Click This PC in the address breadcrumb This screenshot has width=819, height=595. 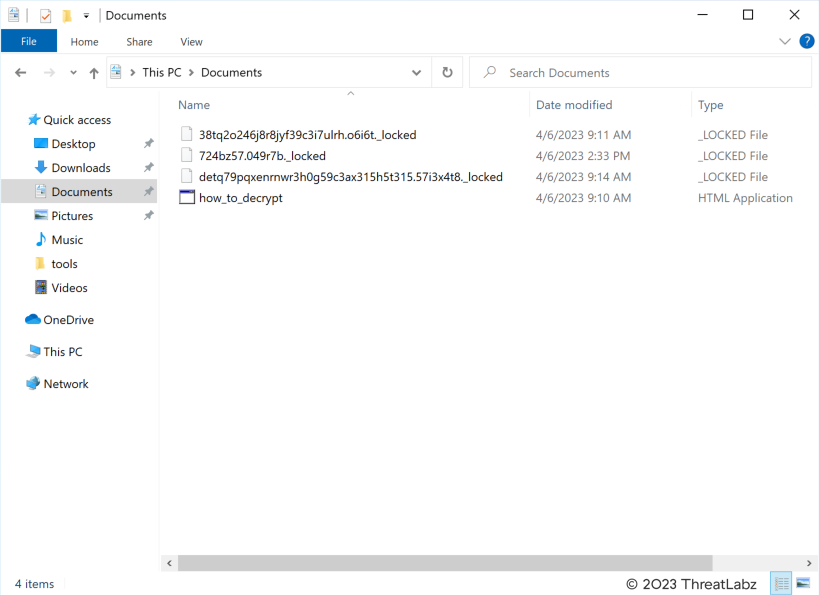(161, 72)
